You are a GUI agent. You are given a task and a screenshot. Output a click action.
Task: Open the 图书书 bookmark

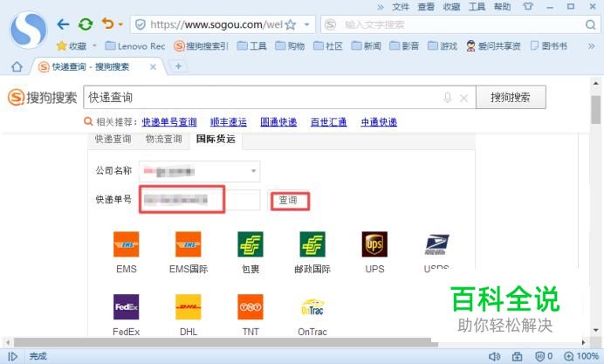pos(548,46)
